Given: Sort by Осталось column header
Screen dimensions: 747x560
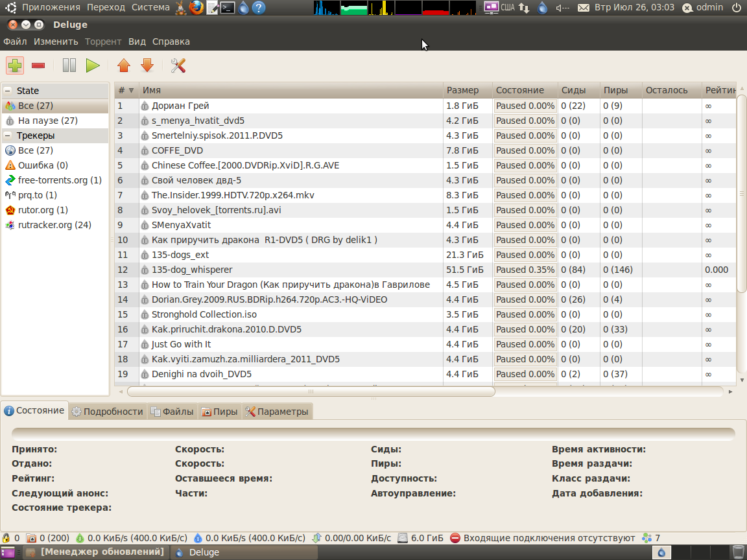Looking at the screenshot, I should [x=672, y=90].
